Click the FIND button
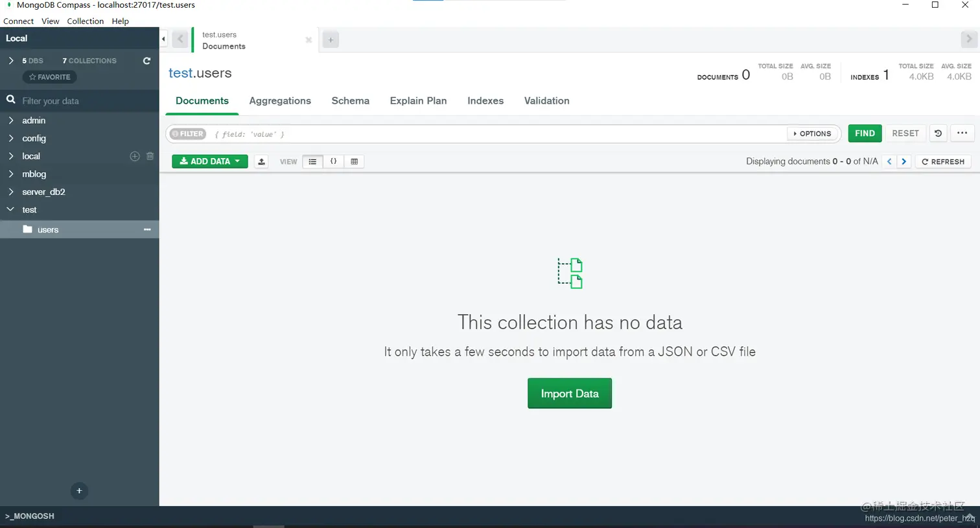Image resolution: width=980 pixels, height=528 pixels. 865,133
